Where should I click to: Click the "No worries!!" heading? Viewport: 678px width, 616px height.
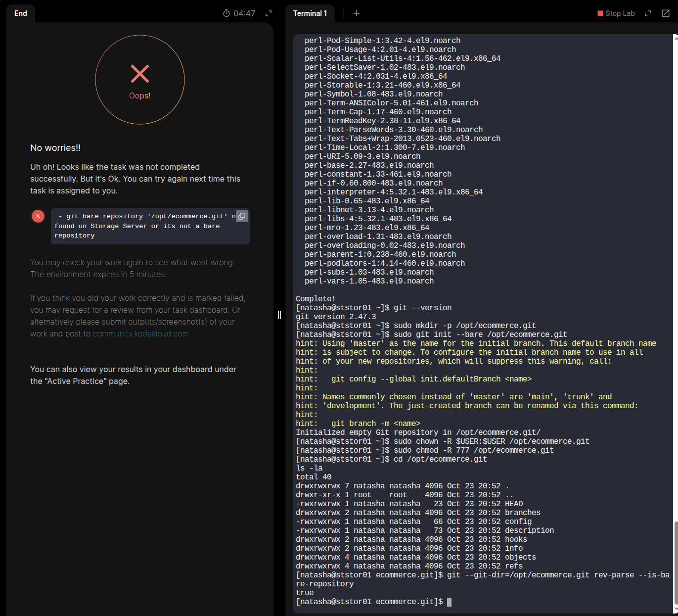[x=55, y=148]
